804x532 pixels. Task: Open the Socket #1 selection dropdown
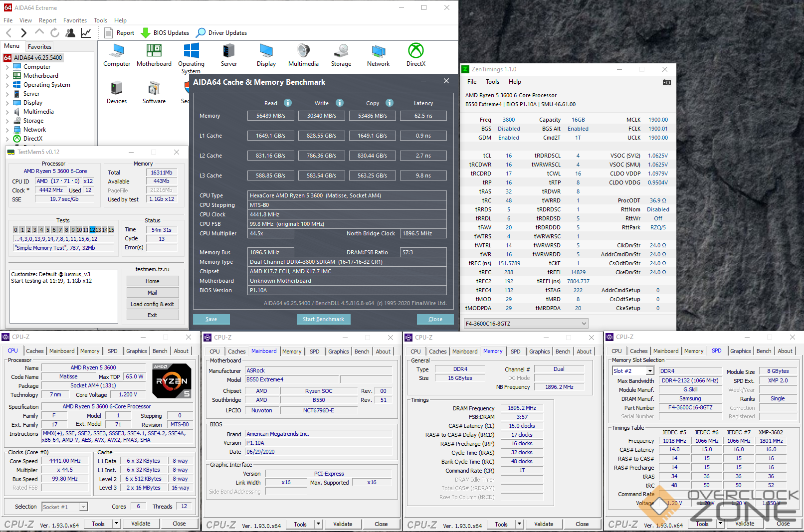point(83,507)
